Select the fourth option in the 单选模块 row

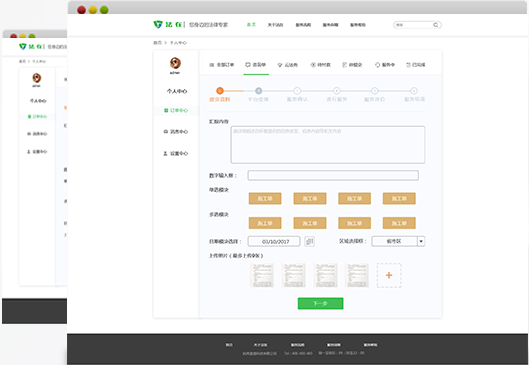(x=399, y=198)
